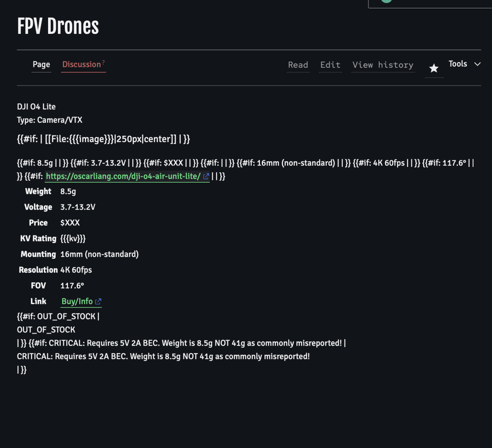Click the Read menu item
This screenshot has height=448, width=492.
point(298,65)
